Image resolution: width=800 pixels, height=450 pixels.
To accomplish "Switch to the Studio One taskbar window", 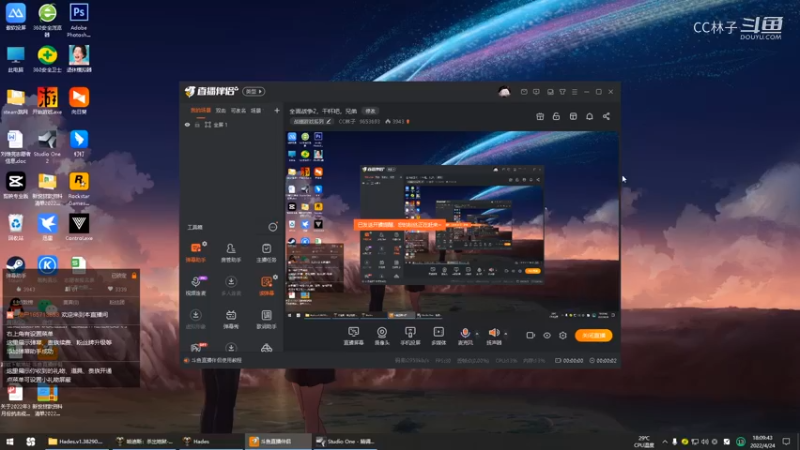I will click(x=344, y=441).
